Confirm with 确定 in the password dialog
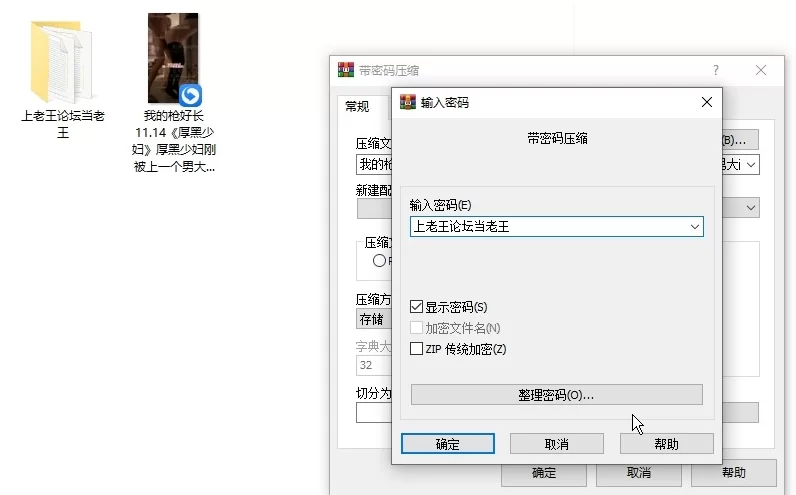The width and height of the screenshot is (796, 495). (448, 444)
